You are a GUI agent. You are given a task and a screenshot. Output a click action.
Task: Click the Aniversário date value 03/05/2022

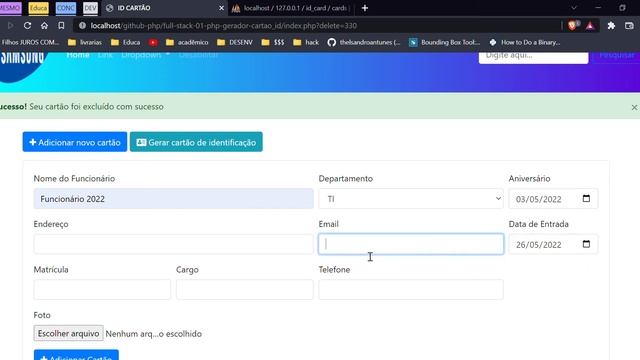(538, 199)
